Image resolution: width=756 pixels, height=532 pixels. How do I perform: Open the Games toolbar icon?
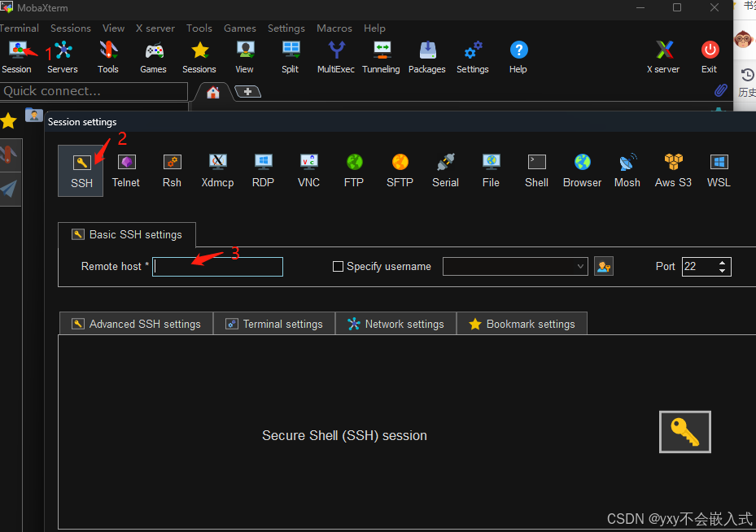click(x=153, y=57)
